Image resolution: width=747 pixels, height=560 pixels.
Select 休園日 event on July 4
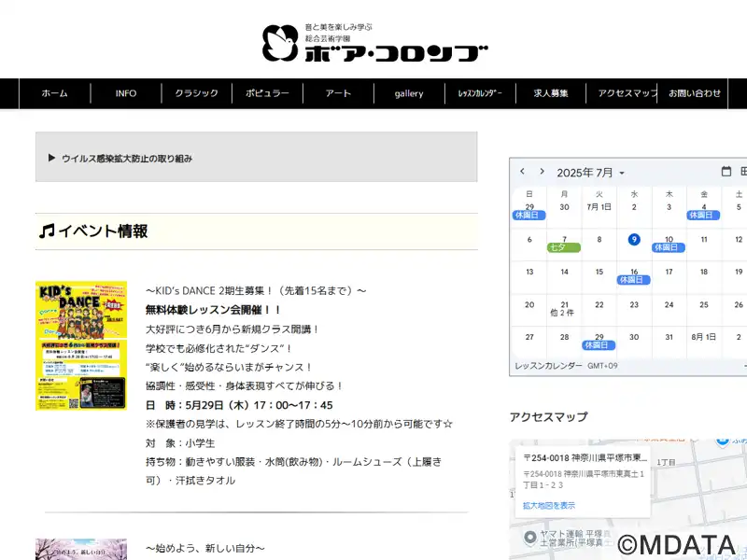coord(703,216)
